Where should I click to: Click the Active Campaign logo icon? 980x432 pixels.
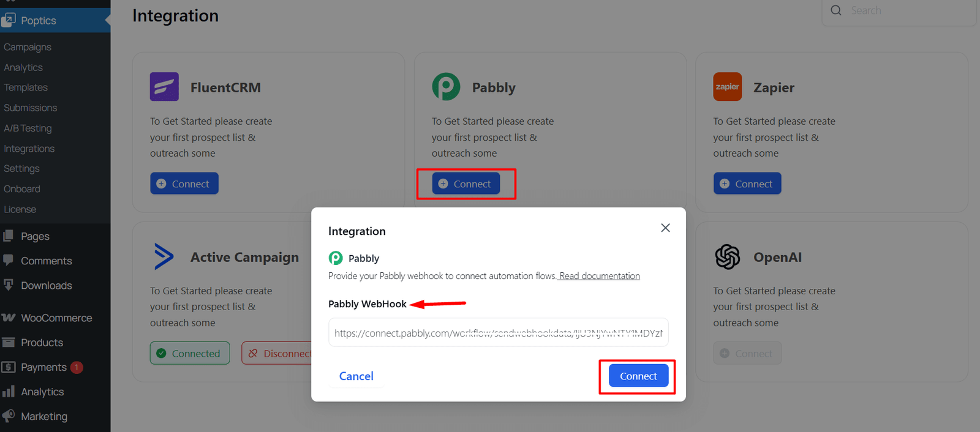pyautogui.click(x=164, y=257)
